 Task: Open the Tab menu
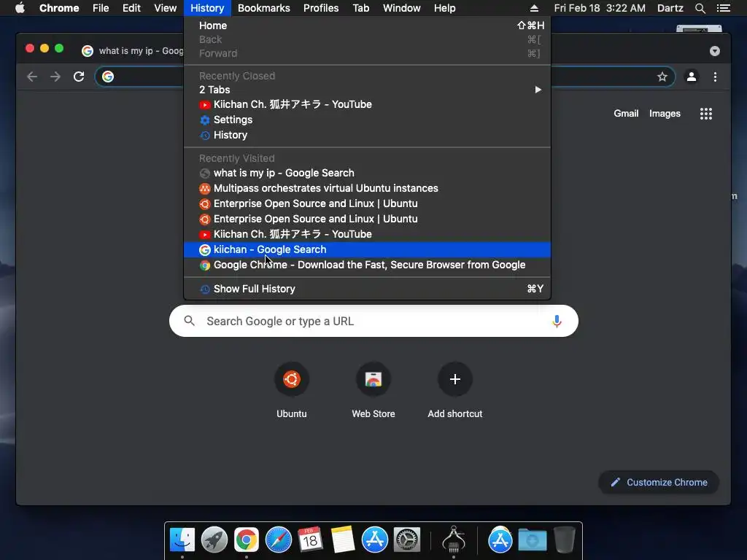361,8
